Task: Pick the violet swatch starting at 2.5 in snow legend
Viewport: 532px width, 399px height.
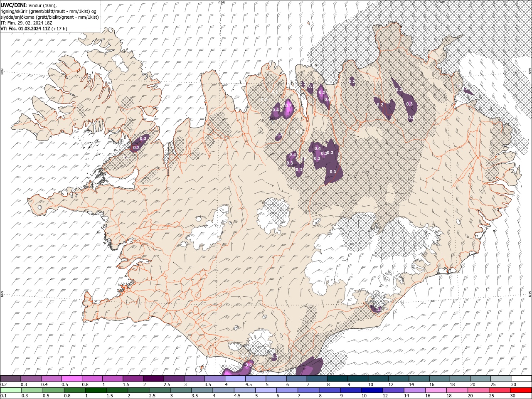Action: pyautogui.click(x=173, y=379)
